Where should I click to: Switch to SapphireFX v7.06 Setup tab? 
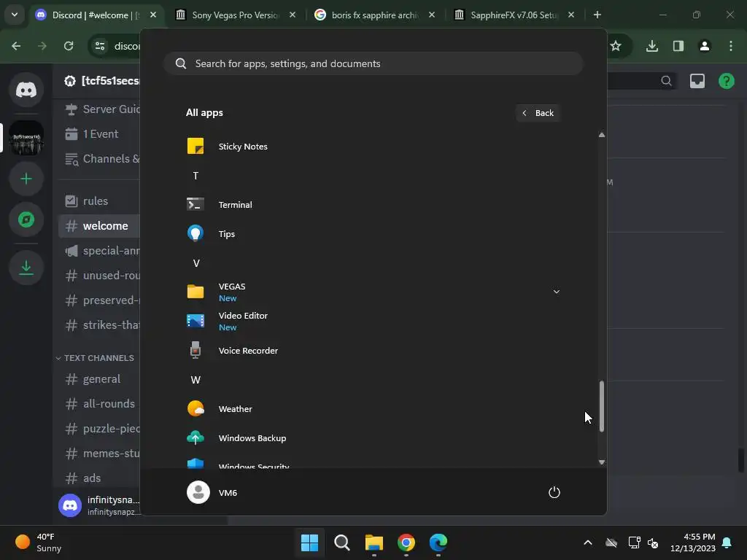514,15
